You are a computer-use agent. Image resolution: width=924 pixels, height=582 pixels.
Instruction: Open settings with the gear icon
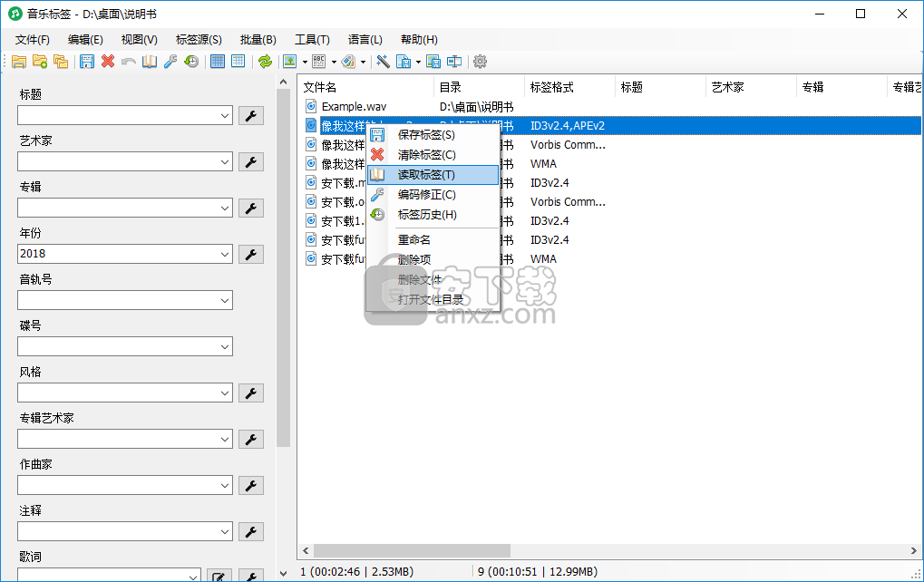481,62
